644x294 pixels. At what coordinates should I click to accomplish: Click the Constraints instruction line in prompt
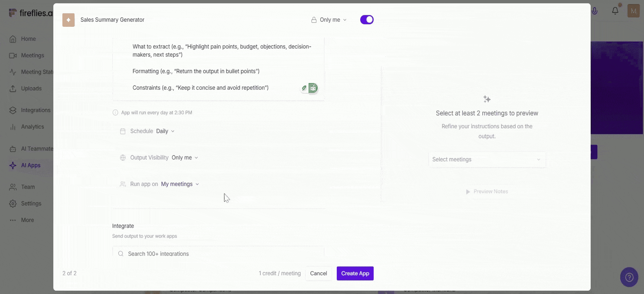point(201,88)
